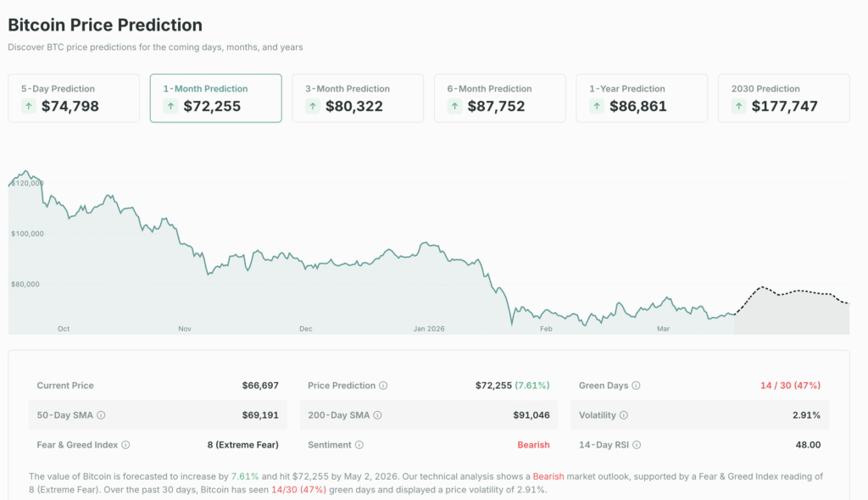The image size is (868, 500).
Task: Open the Price Prediction info icon
Action: pyautogui.click(x=383, y=385)
